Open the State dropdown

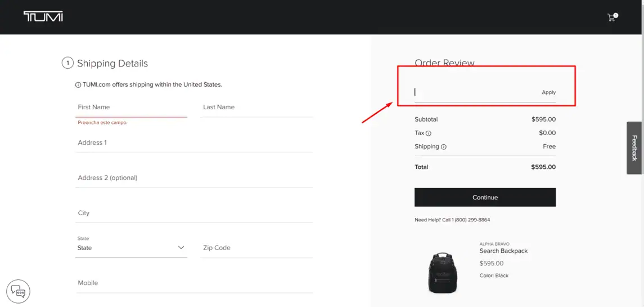131,248
